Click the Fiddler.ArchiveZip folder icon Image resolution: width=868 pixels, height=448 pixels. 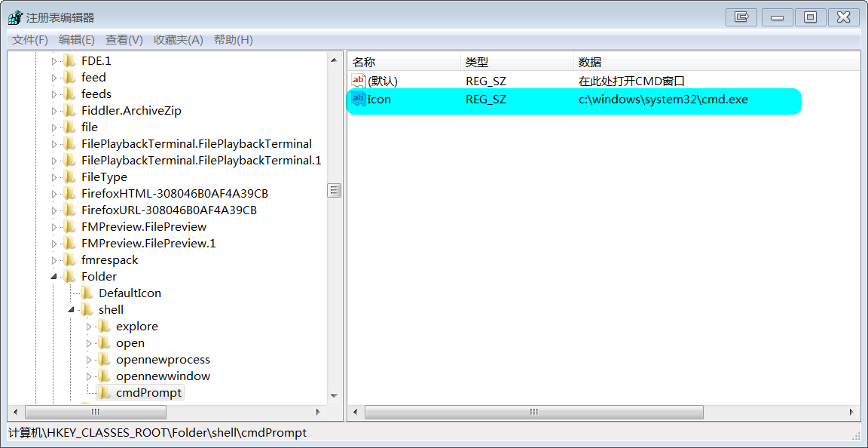click(x=69, y=110)
